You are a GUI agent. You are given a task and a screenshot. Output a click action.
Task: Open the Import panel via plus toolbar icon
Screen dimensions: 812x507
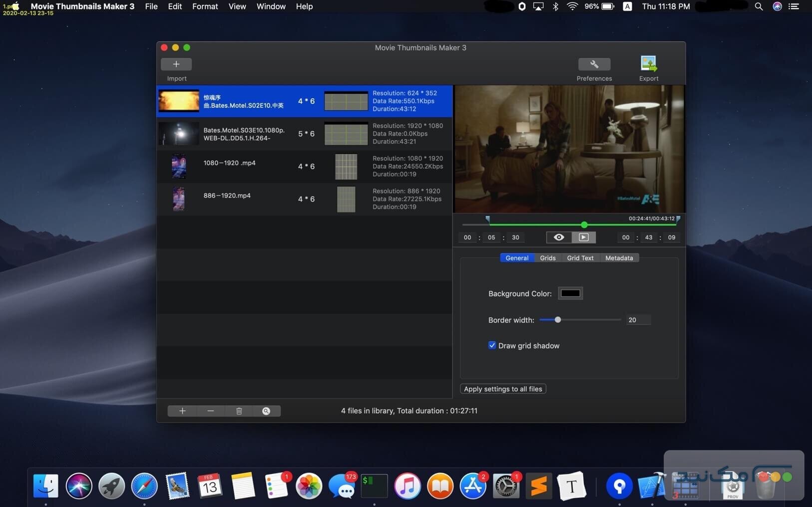point(176,64)
